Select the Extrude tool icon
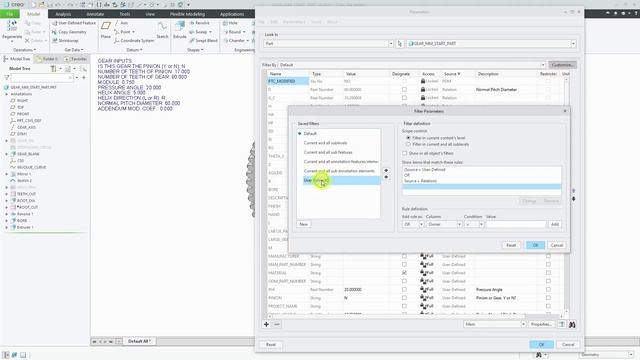Image resolution: width=640 pixels, height=360 pixels. point(180,27)
